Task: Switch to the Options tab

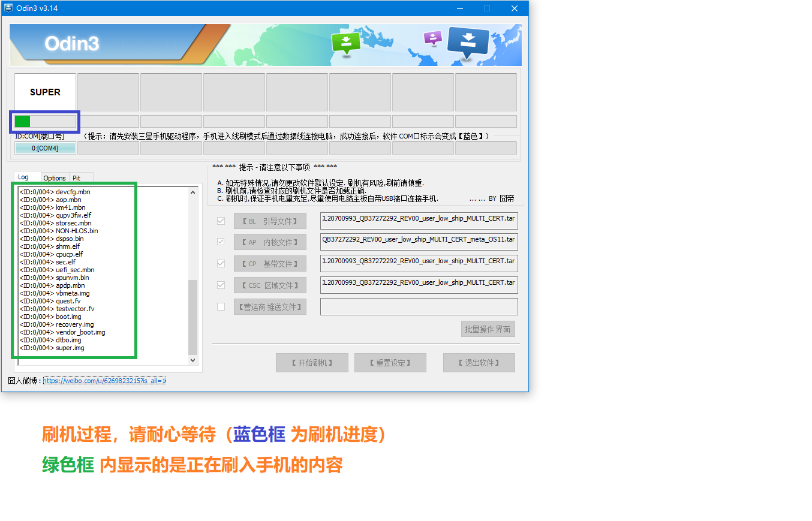Action: coord(55,178)
